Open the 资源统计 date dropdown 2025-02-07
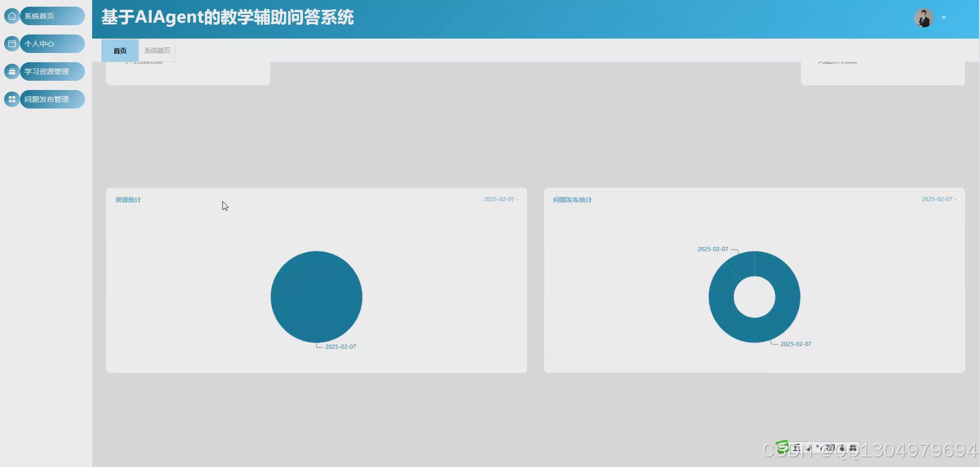The image size is (980, 467). pos(500,199)
